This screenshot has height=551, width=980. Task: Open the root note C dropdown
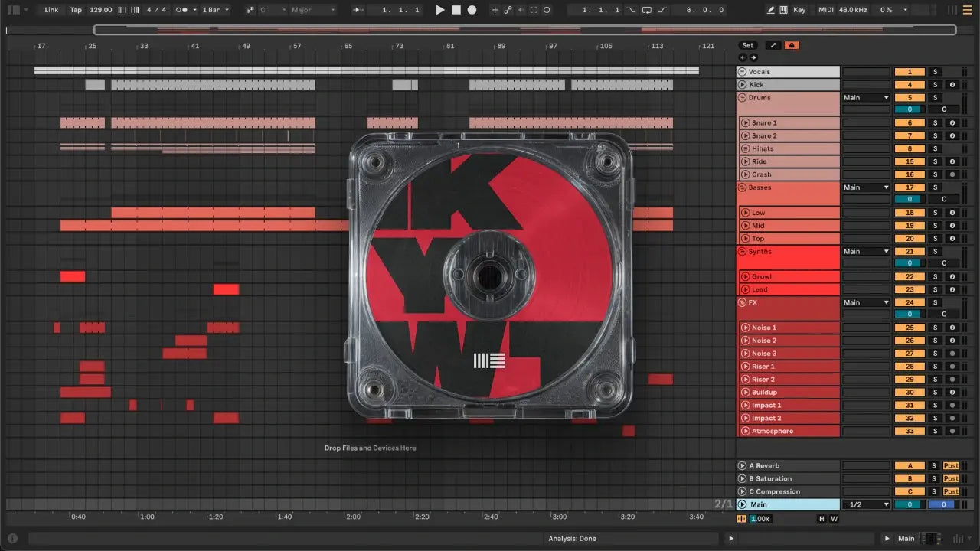point(273,10)
